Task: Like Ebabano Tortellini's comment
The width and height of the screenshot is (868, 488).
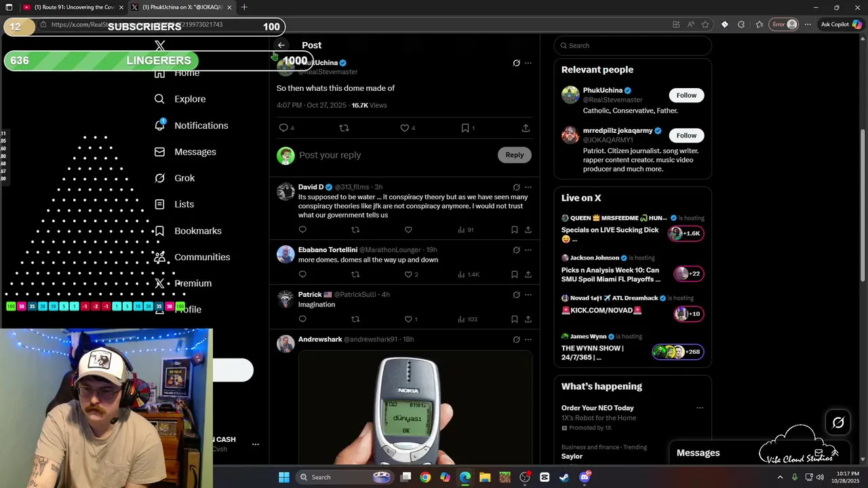Action: (408, 274)
